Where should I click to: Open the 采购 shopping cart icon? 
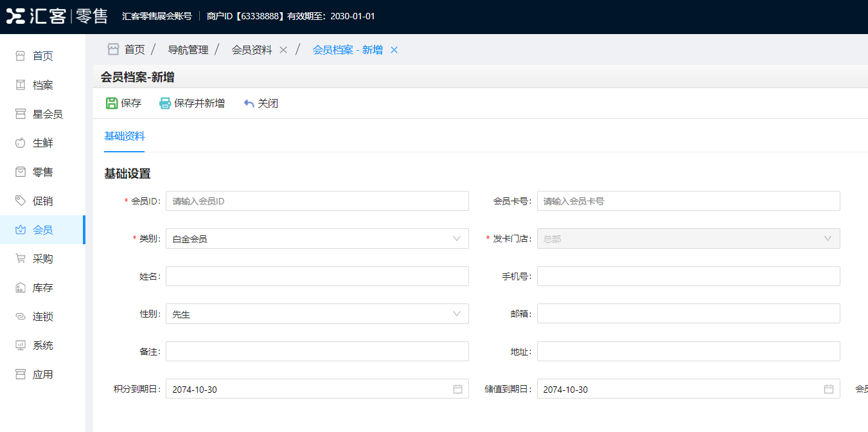pyautogui.click(x=21, y=259)
